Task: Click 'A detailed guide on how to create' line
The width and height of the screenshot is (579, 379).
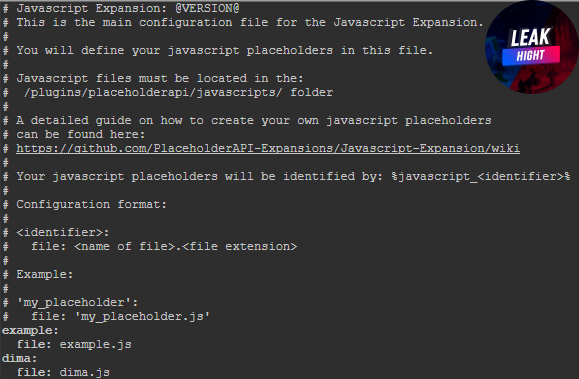Action: tap(254, 120)
